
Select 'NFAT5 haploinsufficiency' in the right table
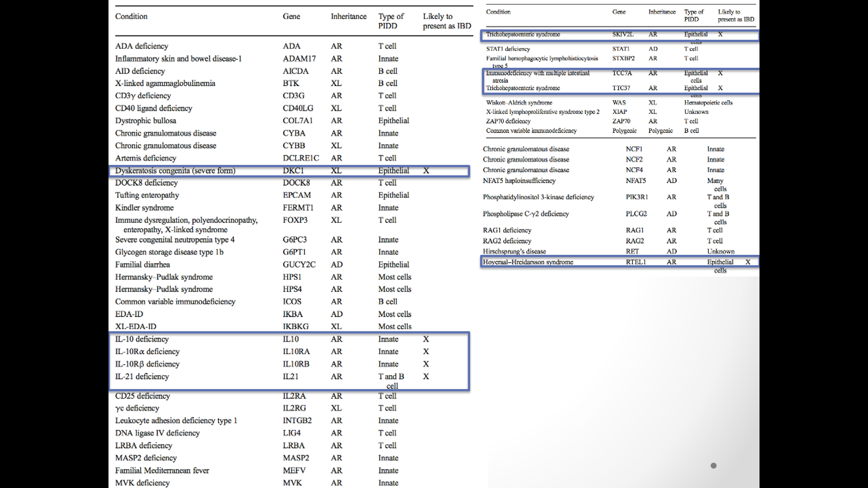519,180
